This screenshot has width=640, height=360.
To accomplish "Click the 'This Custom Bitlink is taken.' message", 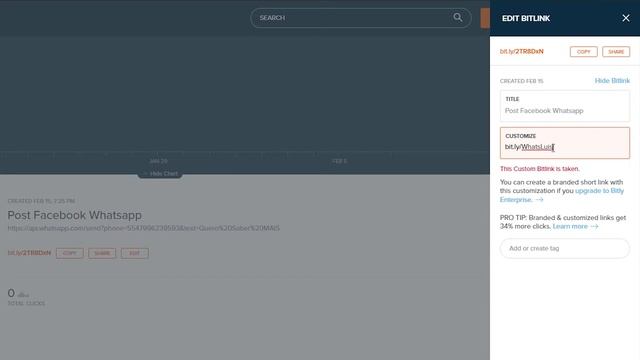I will (540, 169).
